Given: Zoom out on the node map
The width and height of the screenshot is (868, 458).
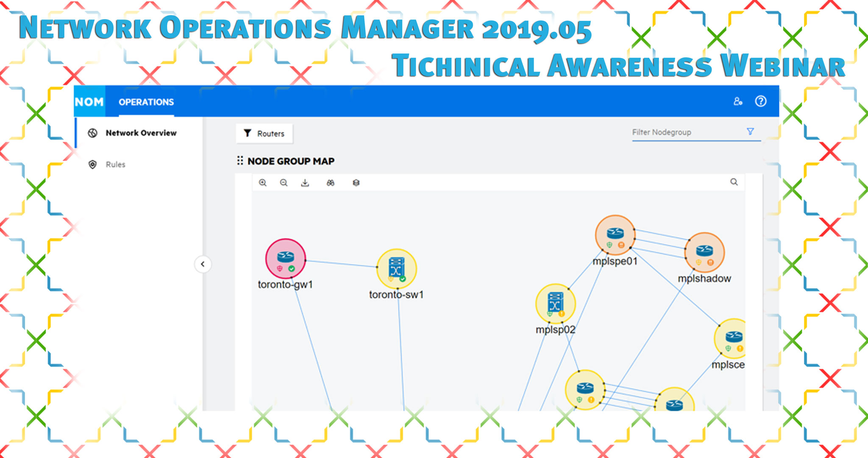Looking at the screenshot, I should pos(284,183).
